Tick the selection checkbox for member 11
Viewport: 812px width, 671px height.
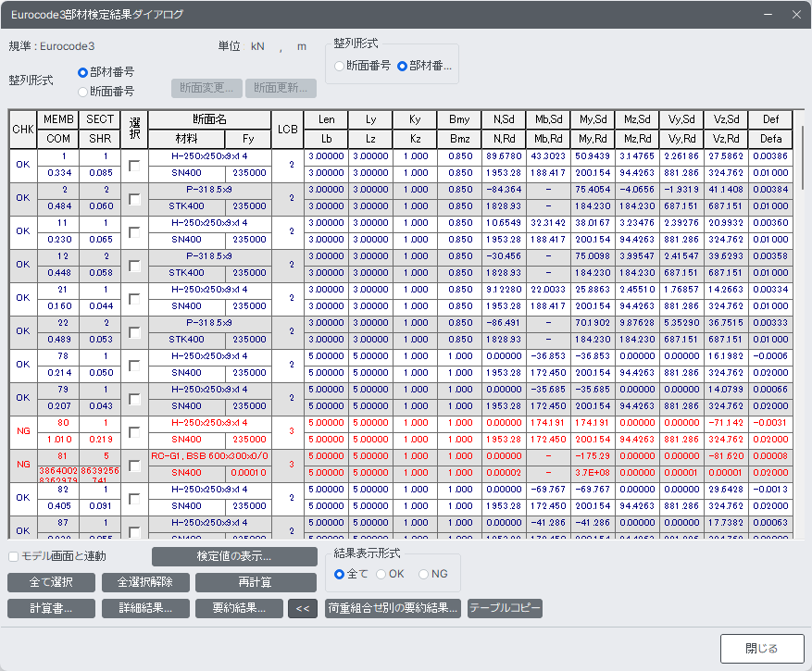[x=134, y=232]
